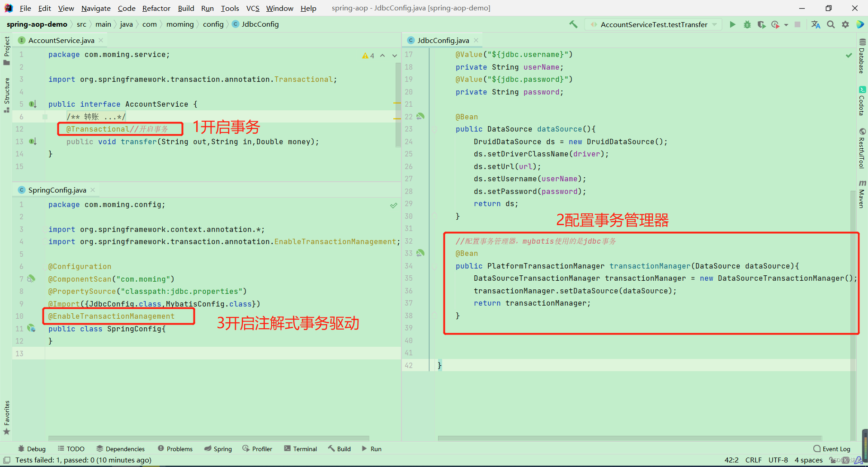This screenshot has height=467, width=868.
Task: Open the Translate tool icon
Action: point(816,24)
